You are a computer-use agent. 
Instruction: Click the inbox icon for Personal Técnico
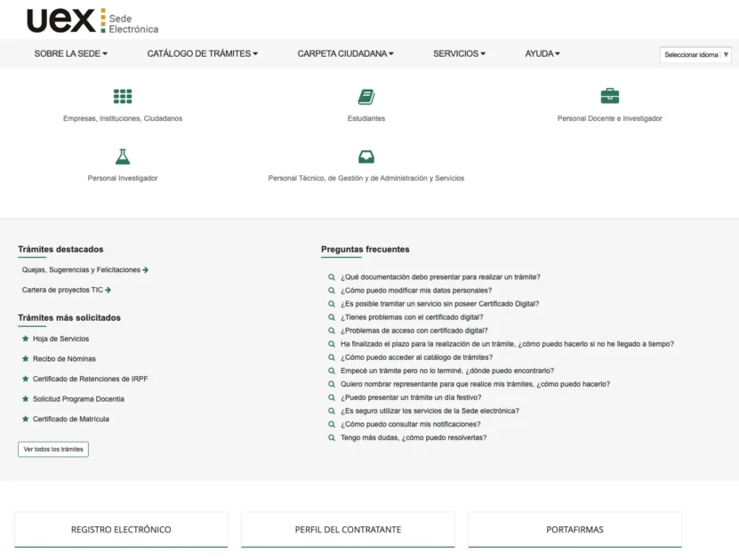(x=366, y=156)
